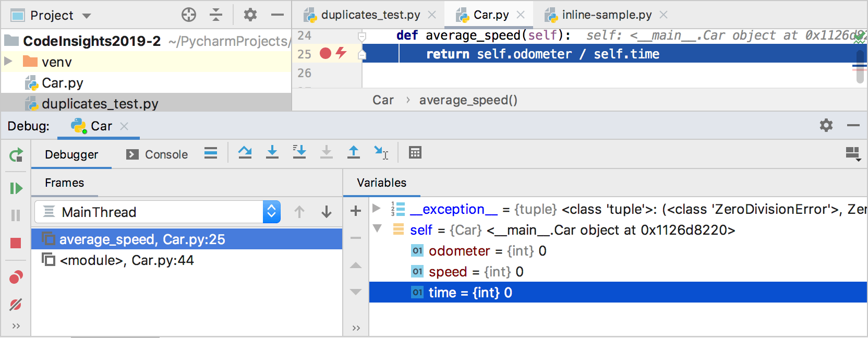Expand the __exception__ variable
Viewport: 868px width, 338px height.
[377, 208]
